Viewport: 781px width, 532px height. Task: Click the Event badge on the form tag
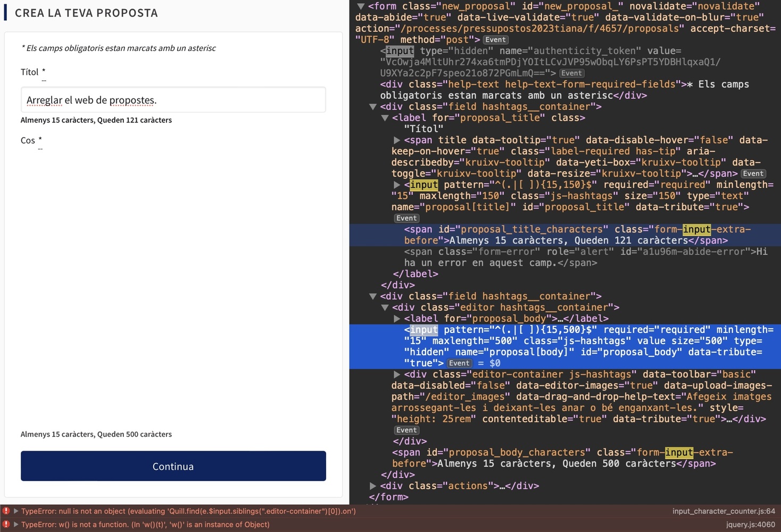495,40
